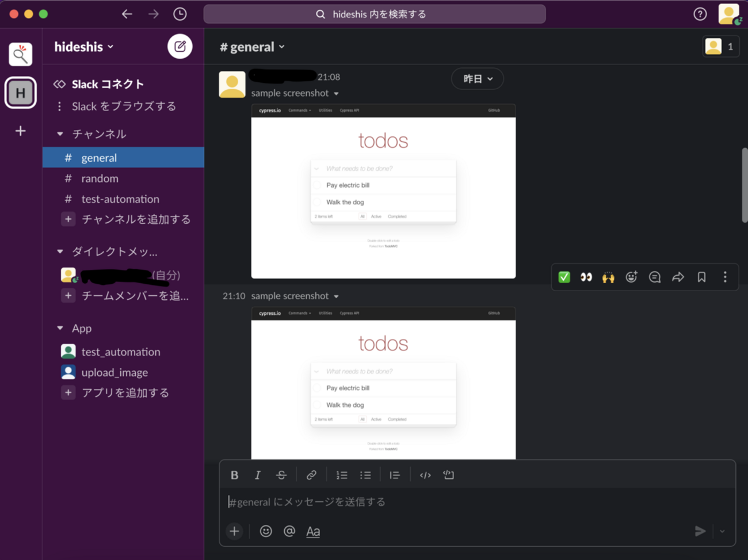The image size is (748, 560).
Task: Open Slack コネクト
Action: [123, 84]
